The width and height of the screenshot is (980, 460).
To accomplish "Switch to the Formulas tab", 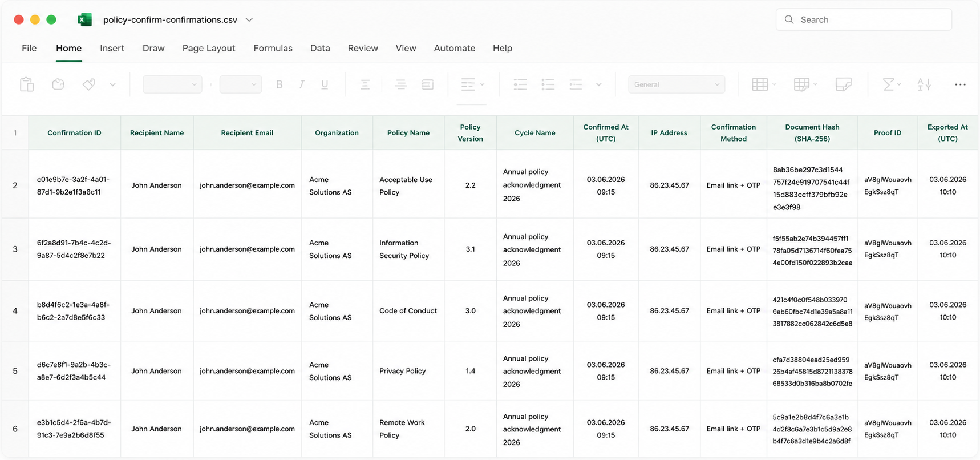I will click(x=273, y=48).
